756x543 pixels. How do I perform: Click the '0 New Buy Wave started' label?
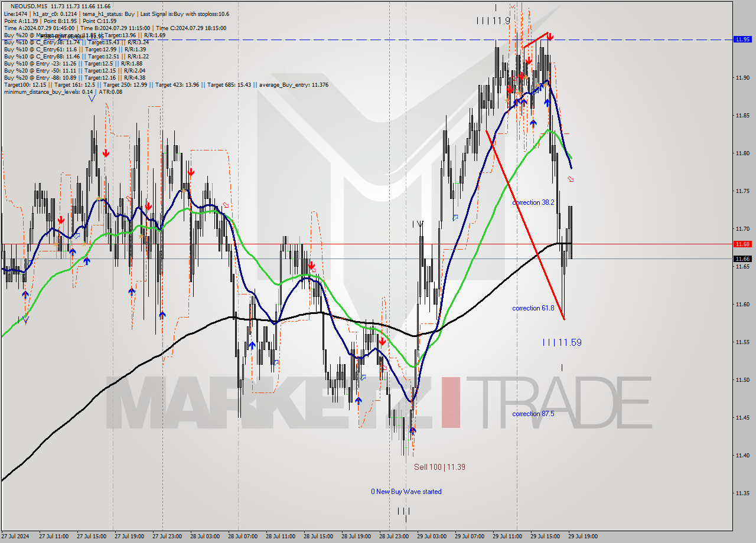[x=406, y=492]
